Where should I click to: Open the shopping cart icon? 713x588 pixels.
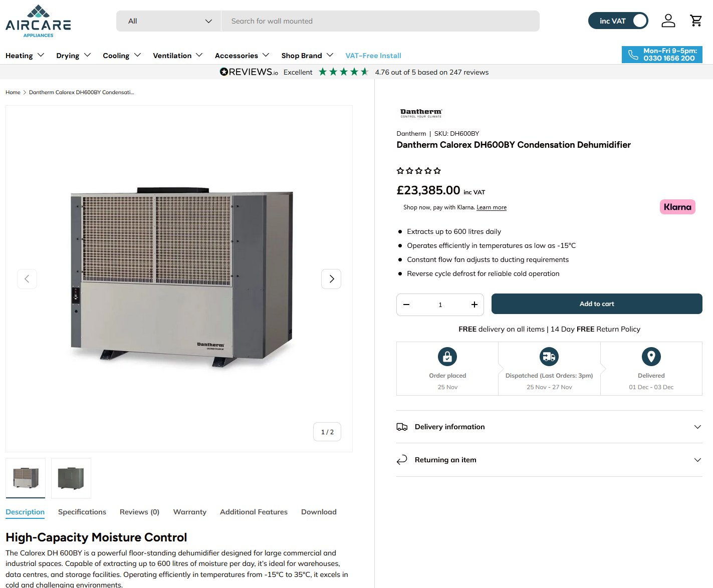pos(695,21)
